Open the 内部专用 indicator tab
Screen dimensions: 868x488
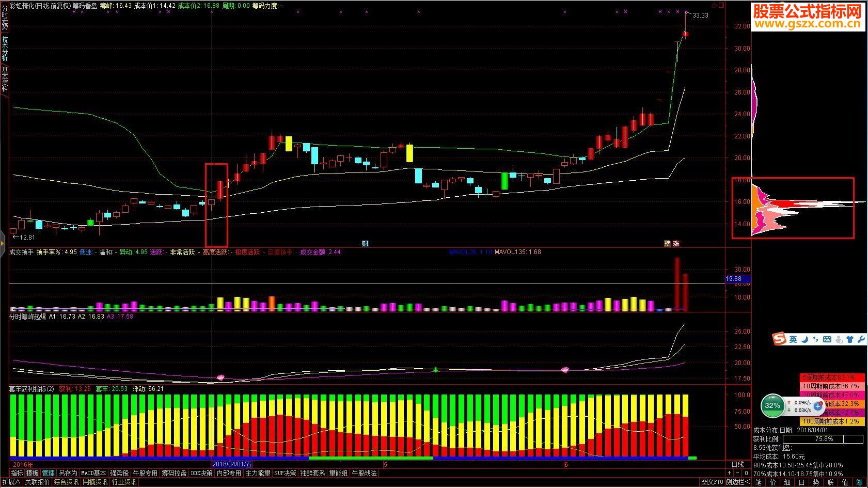(229, 473)
